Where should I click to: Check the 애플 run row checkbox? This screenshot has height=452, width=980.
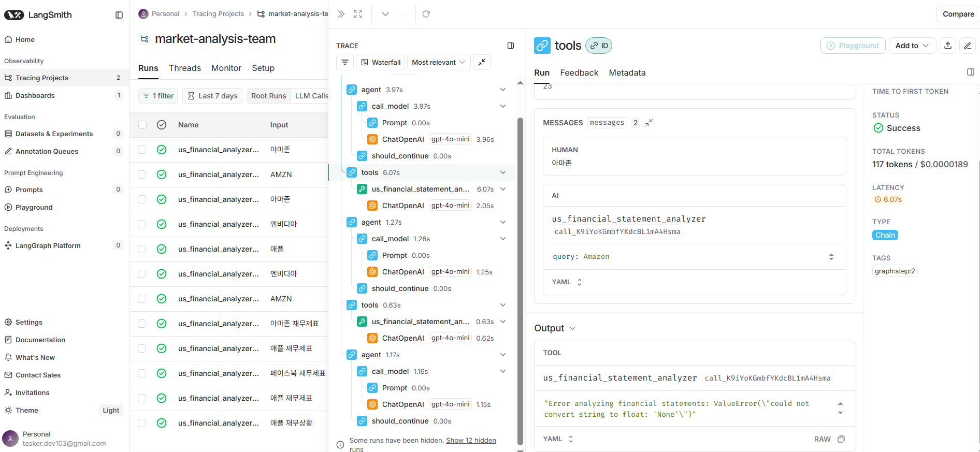coord(142,249)
